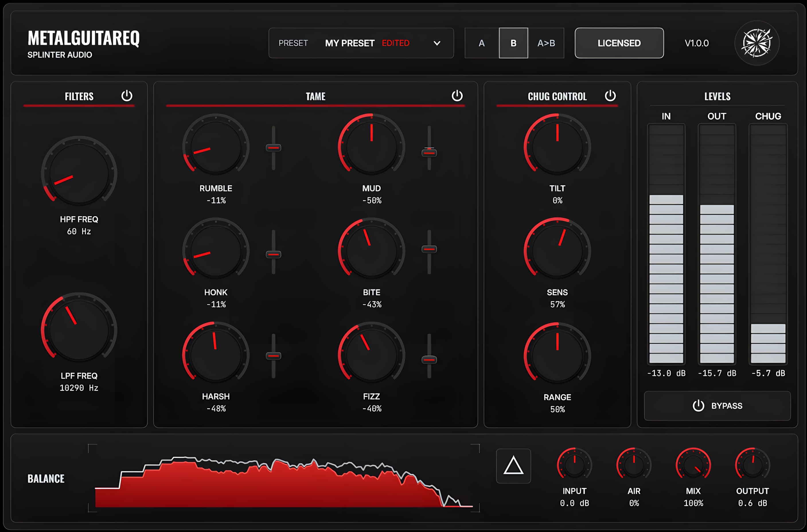
Task: Click the LICENSED button
Action: pyautogui.click(x=619, y=43)
